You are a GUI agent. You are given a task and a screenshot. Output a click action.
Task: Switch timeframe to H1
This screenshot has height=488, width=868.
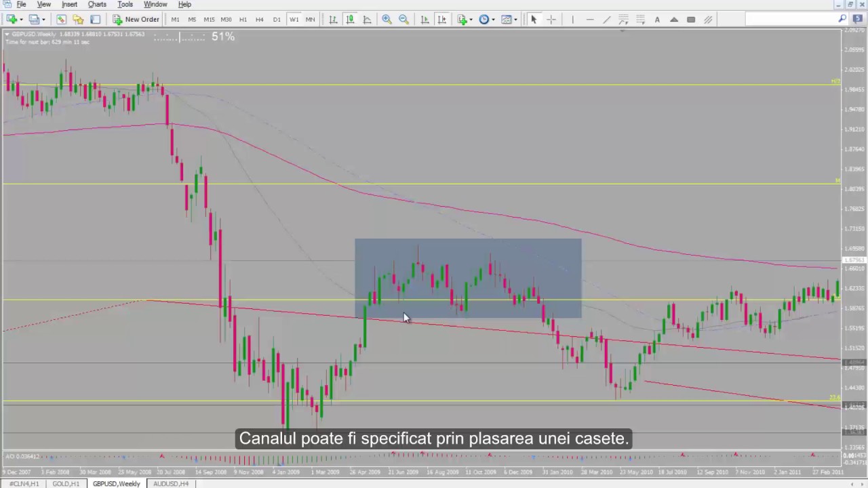coord(243,20)
